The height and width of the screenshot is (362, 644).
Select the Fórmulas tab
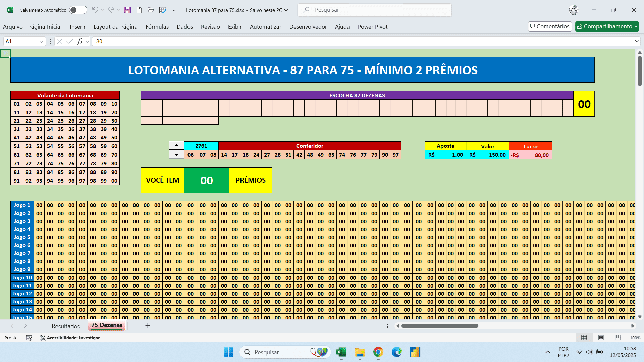(157, 27)
